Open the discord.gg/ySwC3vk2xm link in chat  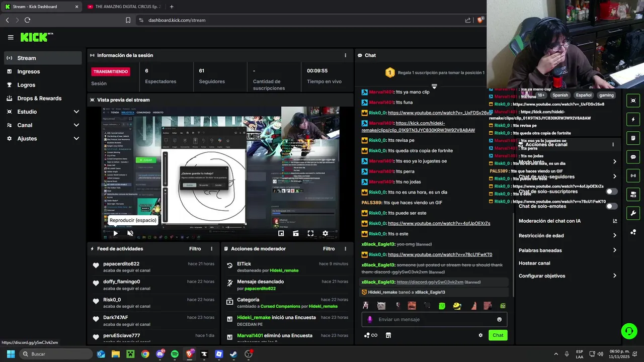[430, 282]
